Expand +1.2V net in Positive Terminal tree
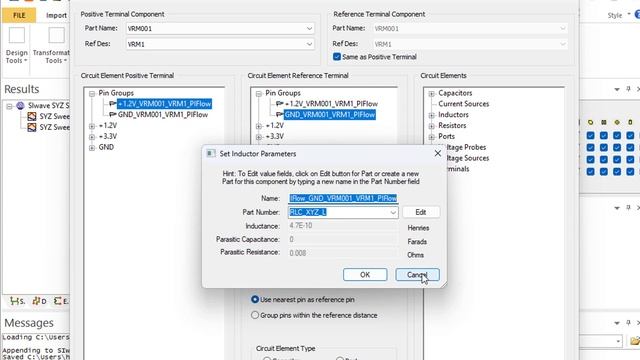The image size is (640, 360). [x=92, y=126]
